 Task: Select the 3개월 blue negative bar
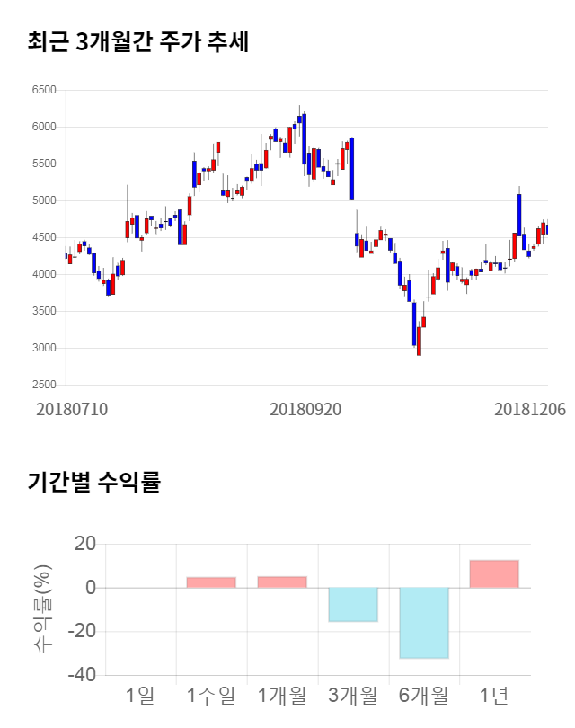tap(353, 604)
